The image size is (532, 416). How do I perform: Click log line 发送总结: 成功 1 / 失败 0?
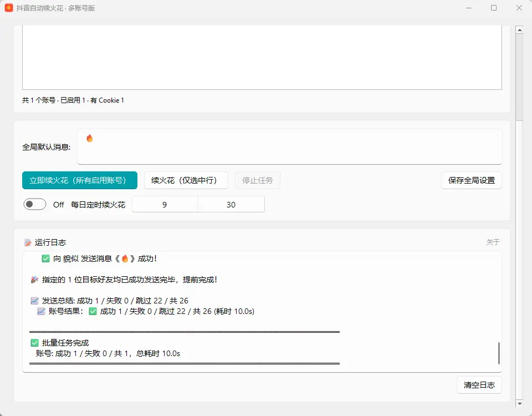115,301
